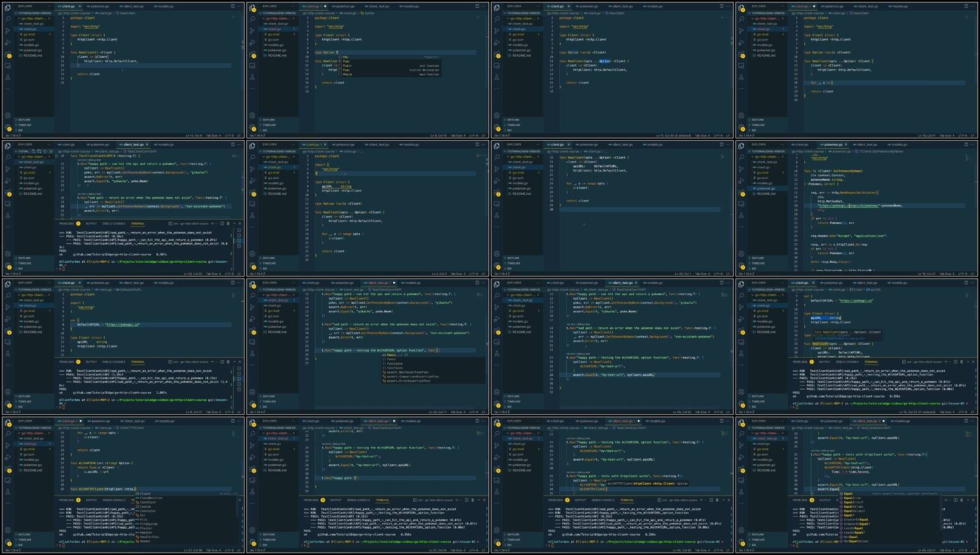This screenshot has height=555, width=980.
Task: Click the split editor icon near tab bar
Action: click(x=233, y=6)
